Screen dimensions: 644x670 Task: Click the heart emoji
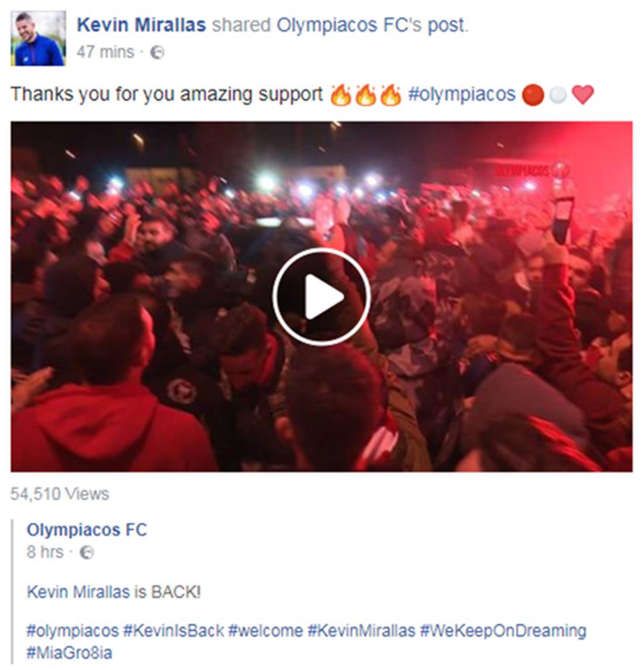pyautogui.click(x=583, y=94)
